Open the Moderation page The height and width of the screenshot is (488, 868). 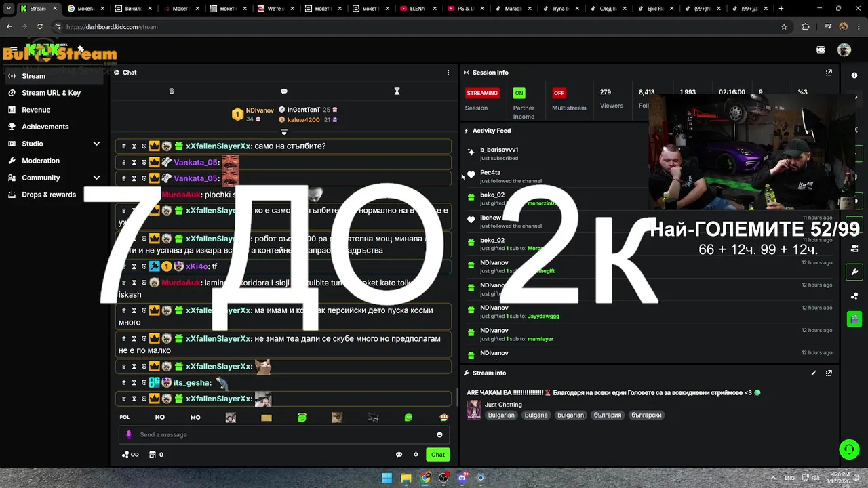coord(54,161)
